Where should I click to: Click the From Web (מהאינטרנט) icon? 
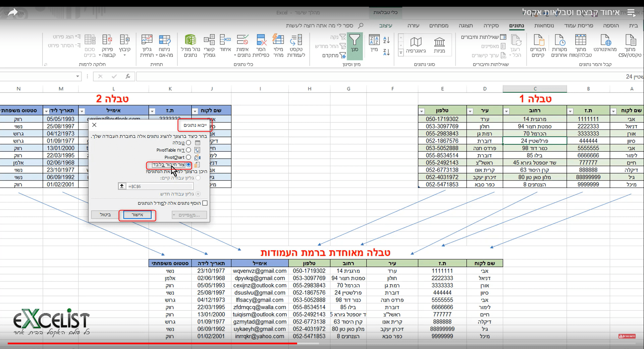click(605, 40)
